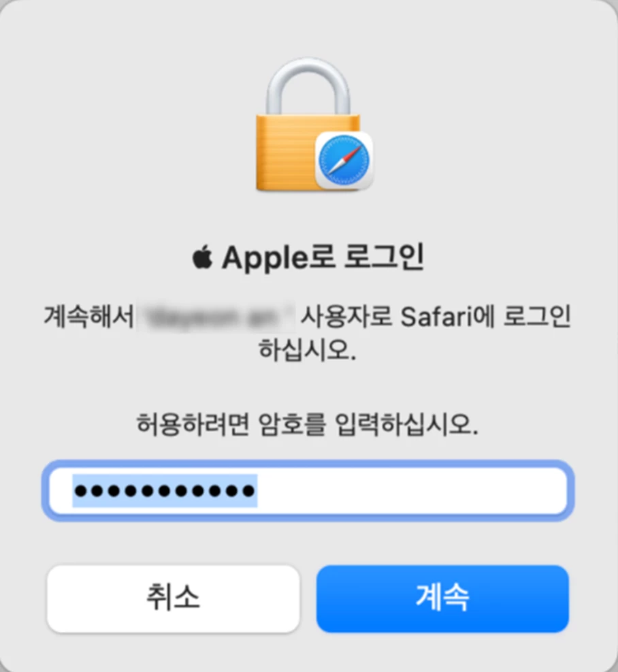Click the '허용하려면 암호를 입력하십시오.' prompt

click(307, 425)
